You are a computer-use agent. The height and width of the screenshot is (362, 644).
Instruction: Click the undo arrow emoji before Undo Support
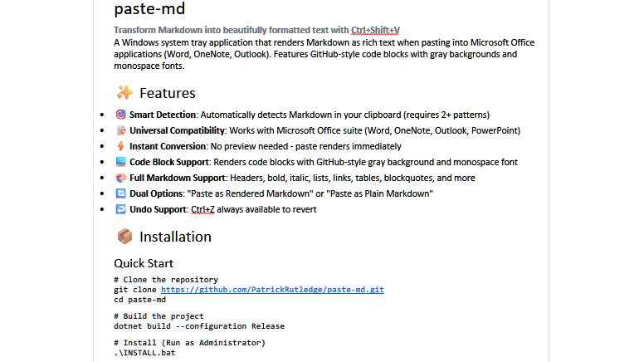click(121, 209)
